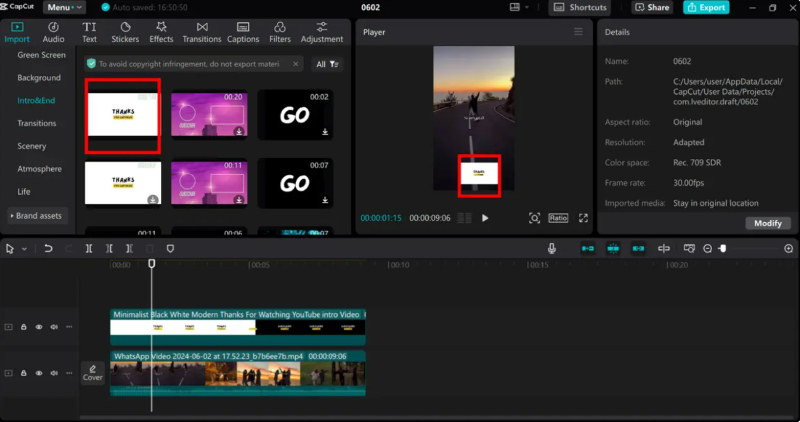Open the player hamburger menu
The width and height of the screenshot is (800, 422).
pyautogui.click(x=577, y=32)
